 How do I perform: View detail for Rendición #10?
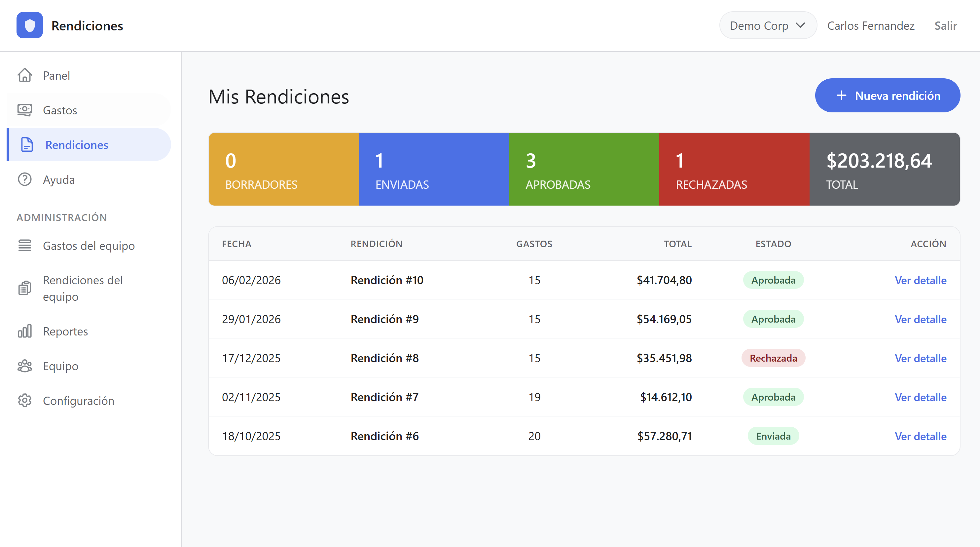[921, 280]
